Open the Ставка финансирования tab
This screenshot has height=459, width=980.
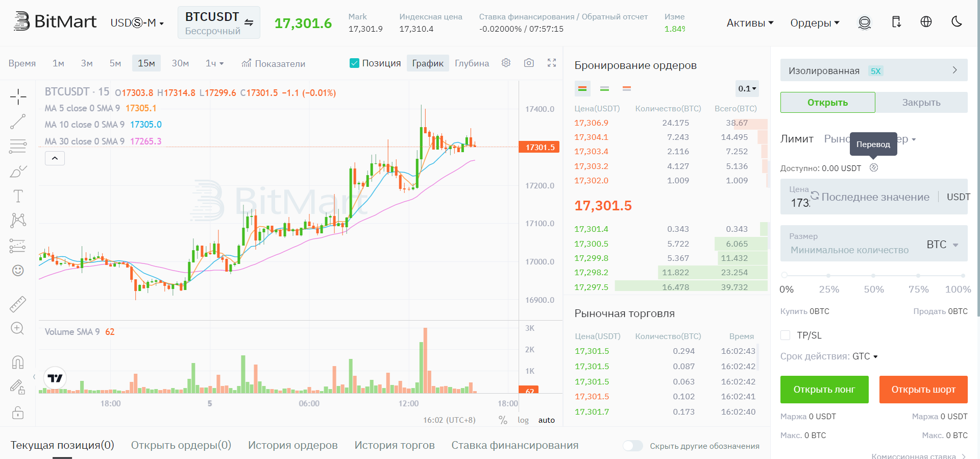[515, 445]
